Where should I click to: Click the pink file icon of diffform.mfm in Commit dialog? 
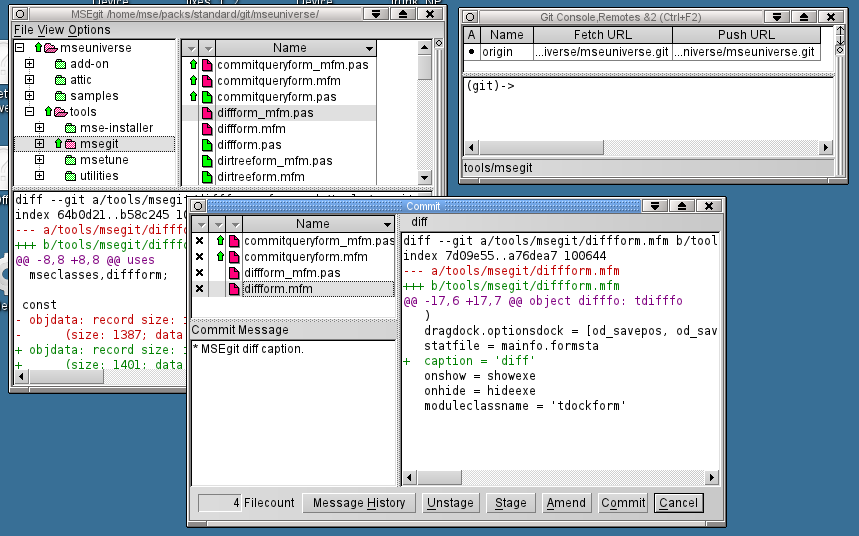(234, 289)
